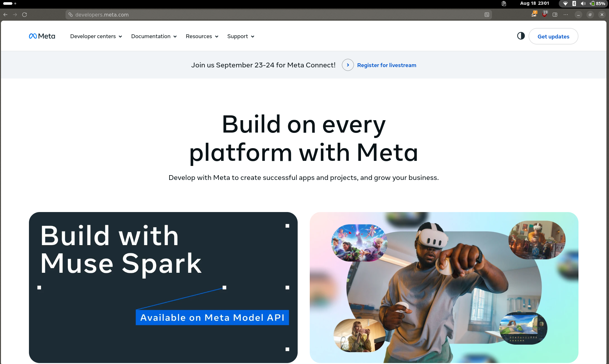Minimize the browser window
This screenshot has width=609, height=364.
tap(578, 15)
